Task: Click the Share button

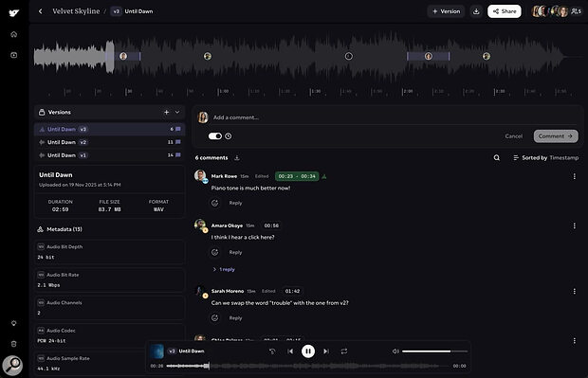Action: pyautogui.click(x=505, y=11)
